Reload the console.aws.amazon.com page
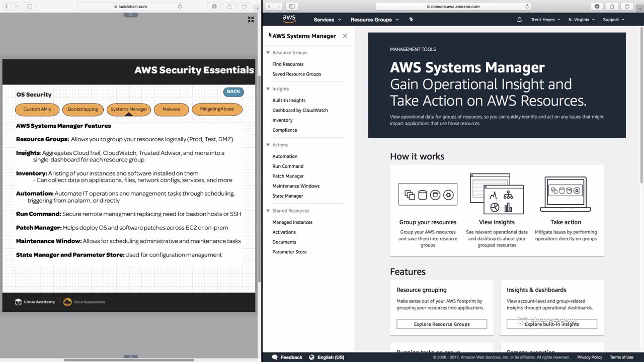Viewport: 644px width, 362px height. pyautogui.click(x=527, y=7)
